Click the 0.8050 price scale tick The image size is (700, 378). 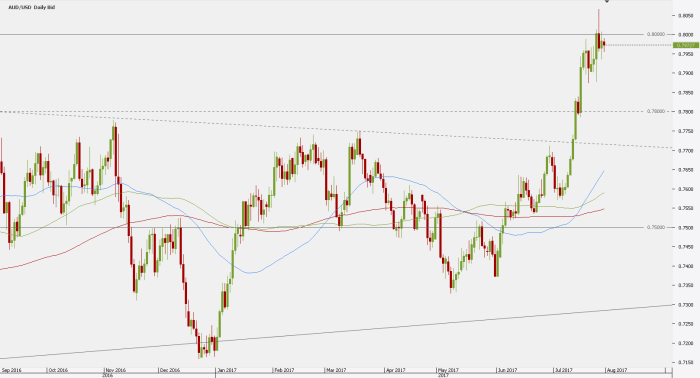click(x=686, y=15)
